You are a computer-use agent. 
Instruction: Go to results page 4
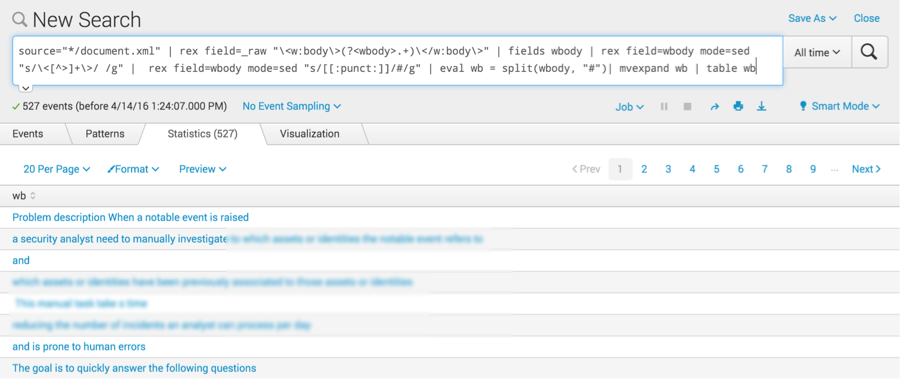(x=692, y=169)
